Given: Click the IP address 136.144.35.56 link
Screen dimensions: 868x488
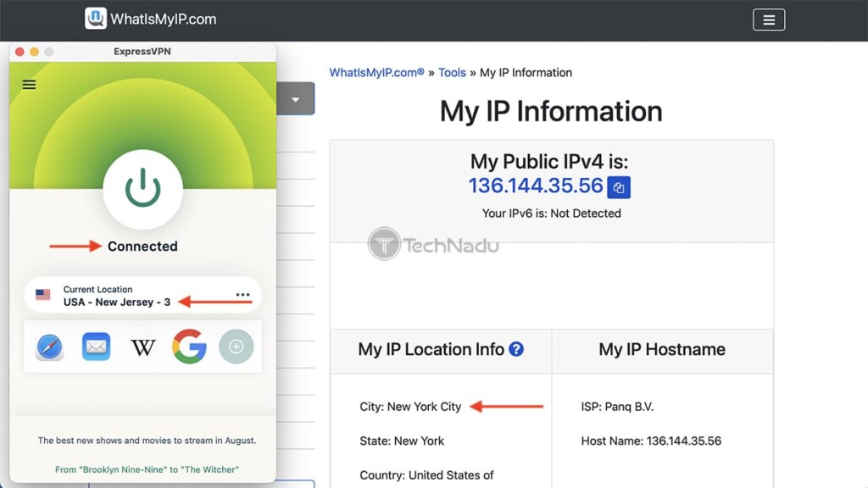Looking at the screenshot, I should click(536, 186).
